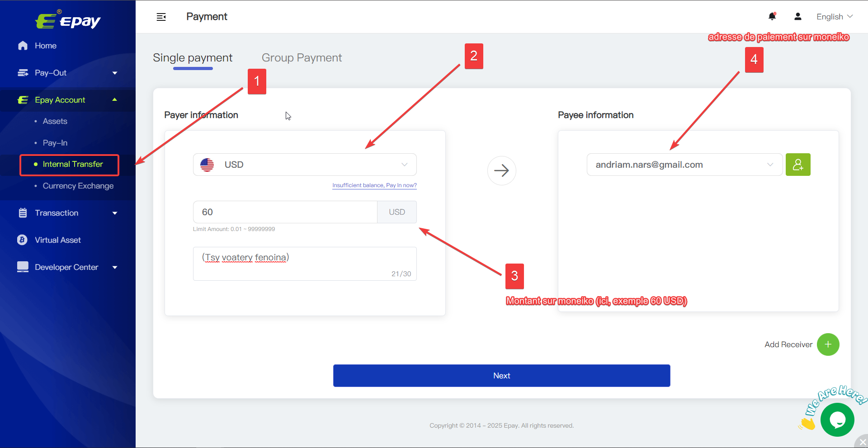Collapse the sidebar with hamburger icon

(161, 17)
